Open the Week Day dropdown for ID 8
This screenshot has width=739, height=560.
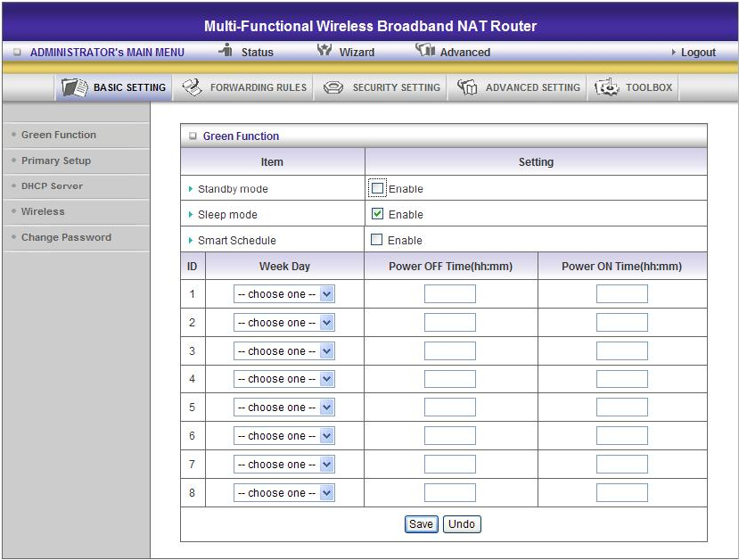283,492
